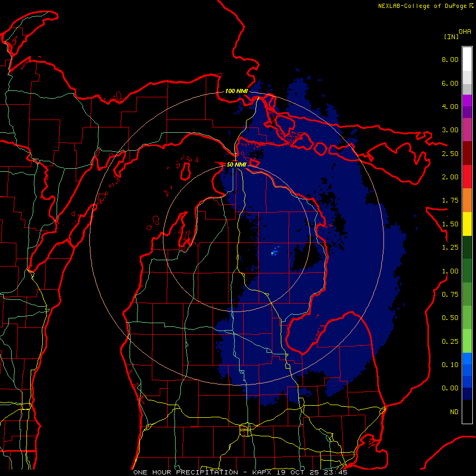
Task: Pick the pink legend swatch beside 3.00
Action: click(467, 130)
